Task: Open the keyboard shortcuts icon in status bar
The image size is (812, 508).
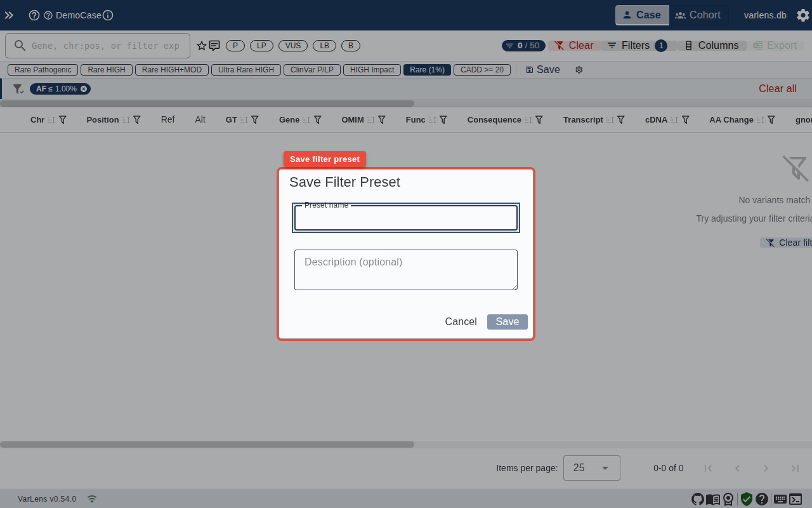Action: tap(780, 499)
